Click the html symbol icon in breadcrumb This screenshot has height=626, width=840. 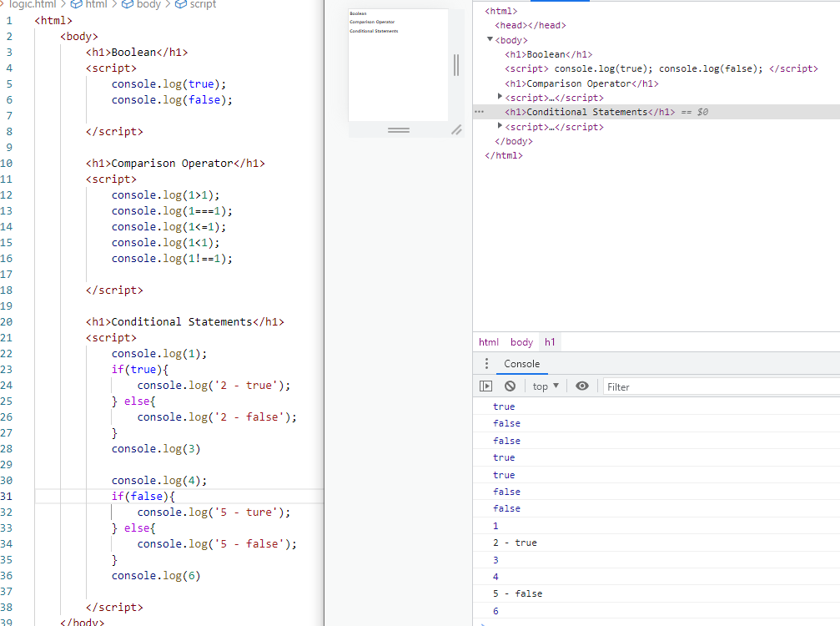coord(76,4)
